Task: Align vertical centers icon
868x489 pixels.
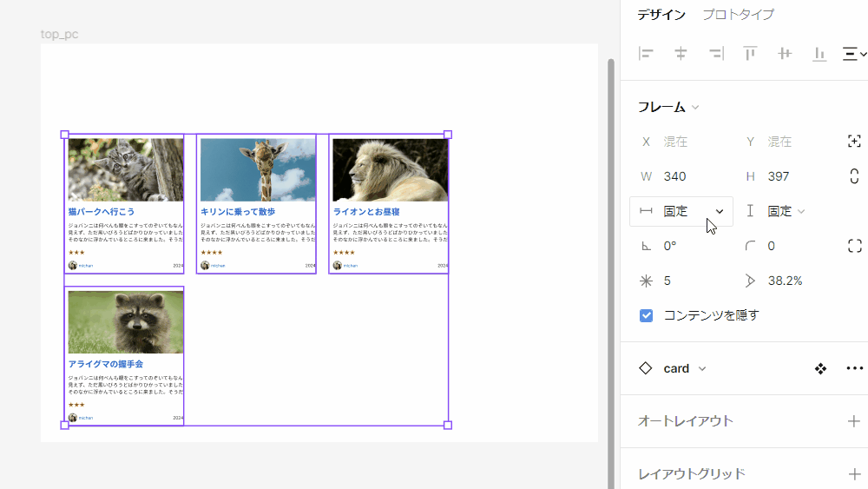Action: pos(785,54)
